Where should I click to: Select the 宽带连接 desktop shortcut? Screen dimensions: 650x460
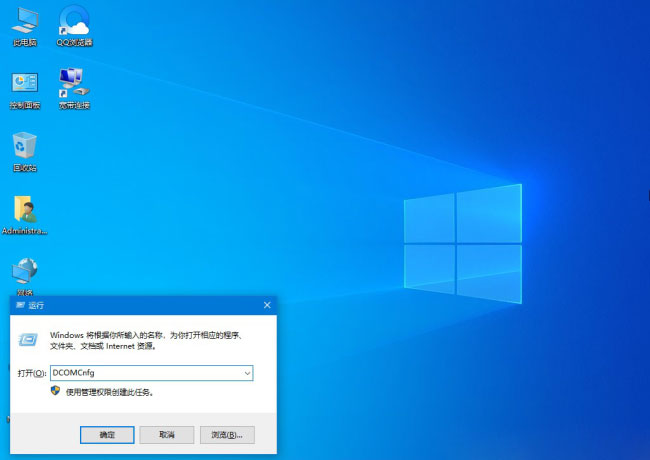(75, 89)
